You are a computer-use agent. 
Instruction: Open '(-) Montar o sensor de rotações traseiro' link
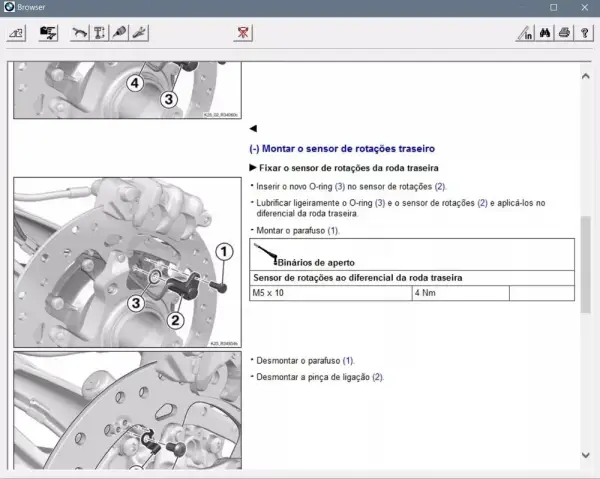tap(342, 148)
